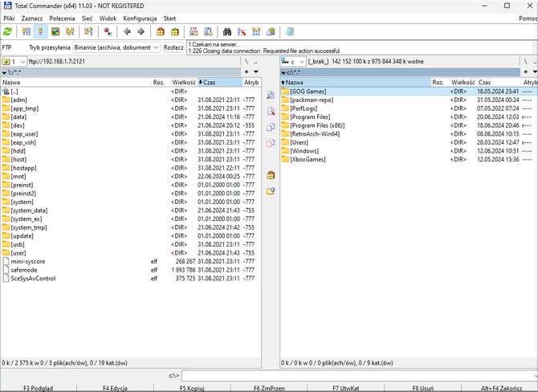Select the [mnt] folder in left panel
This screenshot has width=538, height=392.
[131, 177]
